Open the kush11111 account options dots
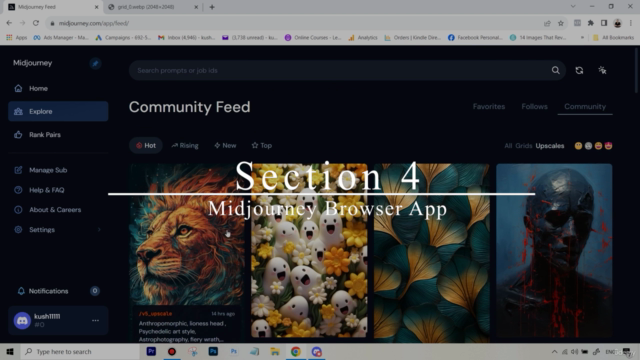The image size is (640, 360). tap(95, 320)
